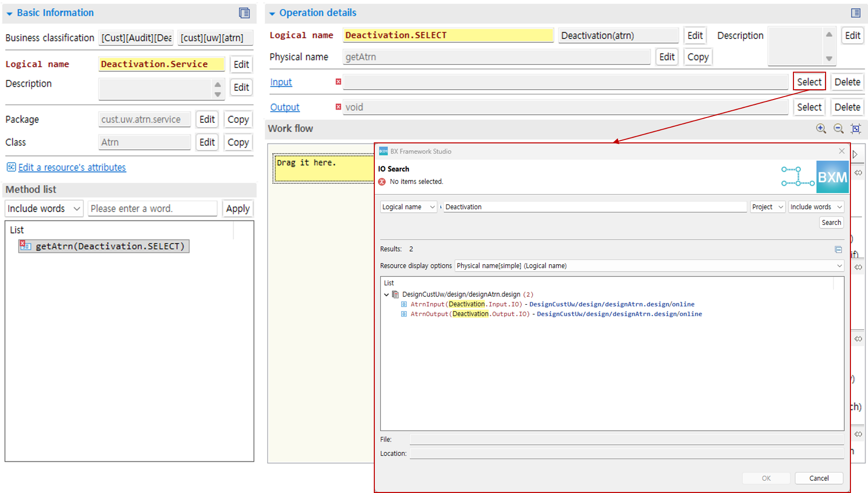The image size is (868, 493).
Task: Click the list view icon beside Results count
Action: tap(838, 249)
